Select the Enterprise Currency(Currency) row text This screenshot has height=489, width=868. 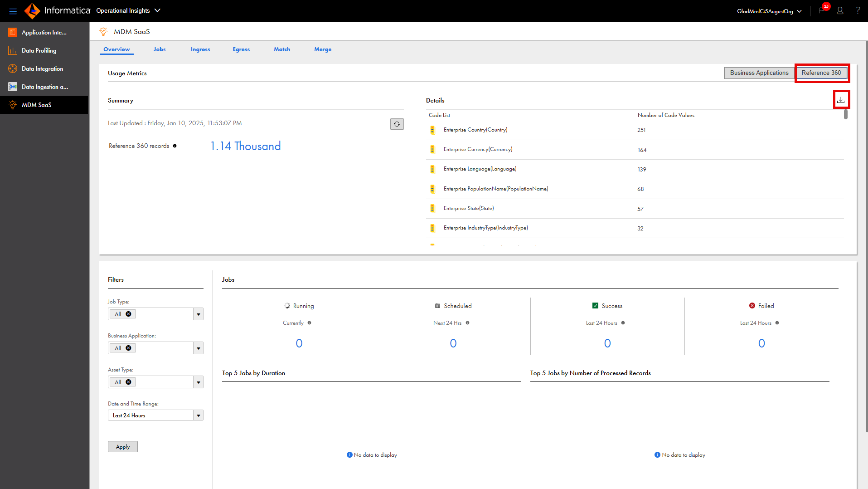478,149
